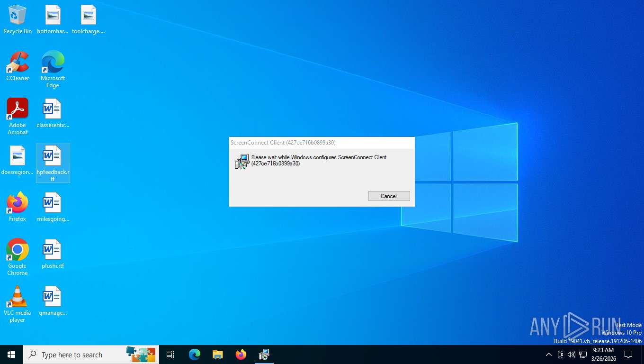Open the clock showing 9:23 AM
Image resolution: width=644 pixels, height=364 pixels.
click(603, 355)
